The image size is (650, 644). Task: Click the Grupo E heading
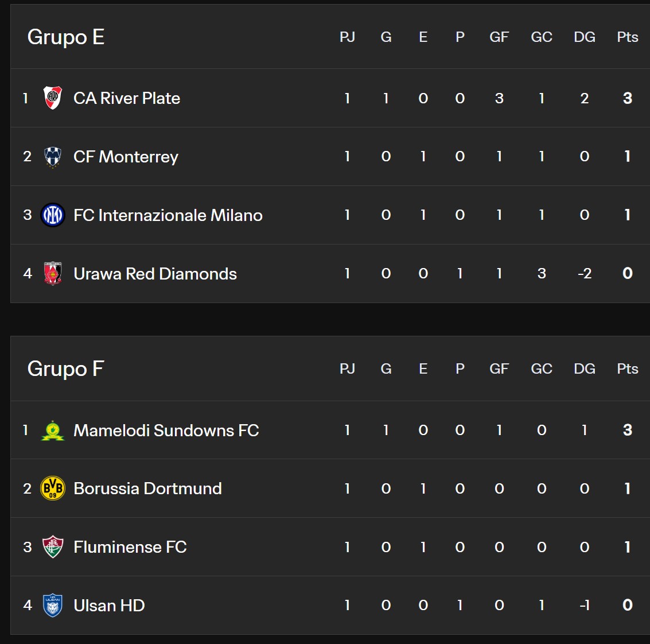66,37
